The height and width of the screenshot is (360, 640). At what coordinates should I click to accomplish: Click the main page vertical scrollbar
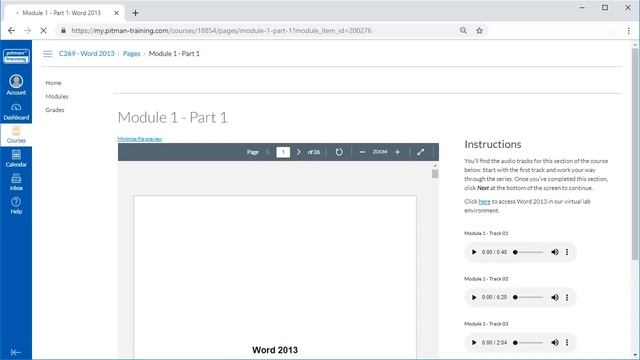pyautogui.click(x=635, y=153)
